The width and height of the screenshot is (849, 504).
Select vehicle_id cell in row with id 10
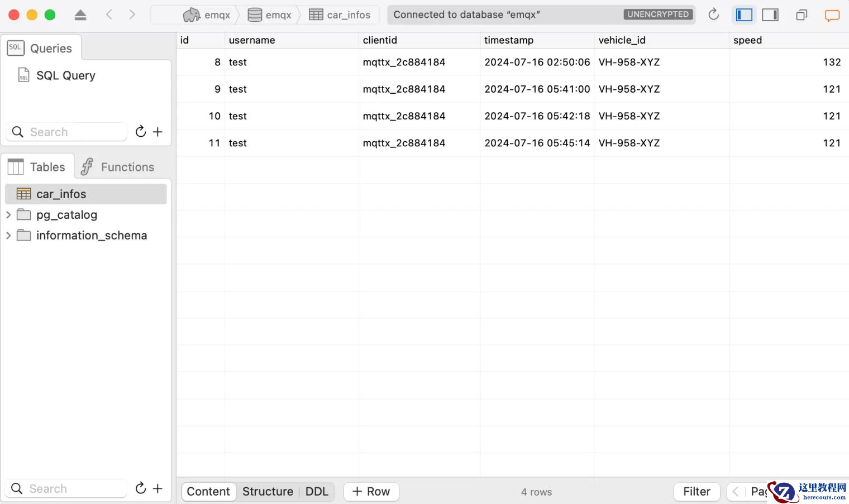tap(662, 116)
